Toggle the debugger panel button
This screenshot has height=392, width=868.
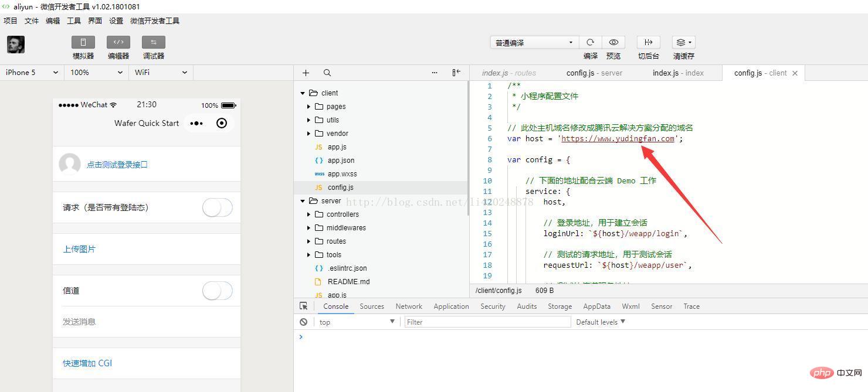(154, 42)
